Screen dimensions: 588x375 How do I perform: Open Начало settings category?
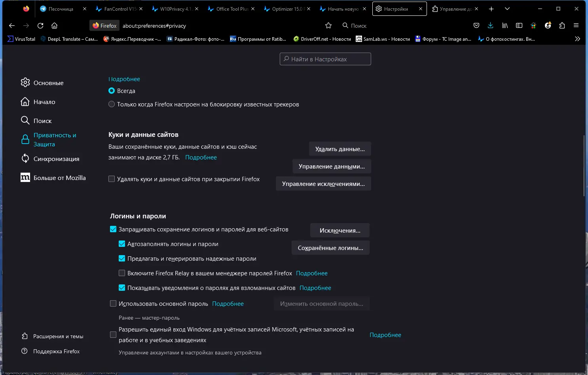(38, 102)
